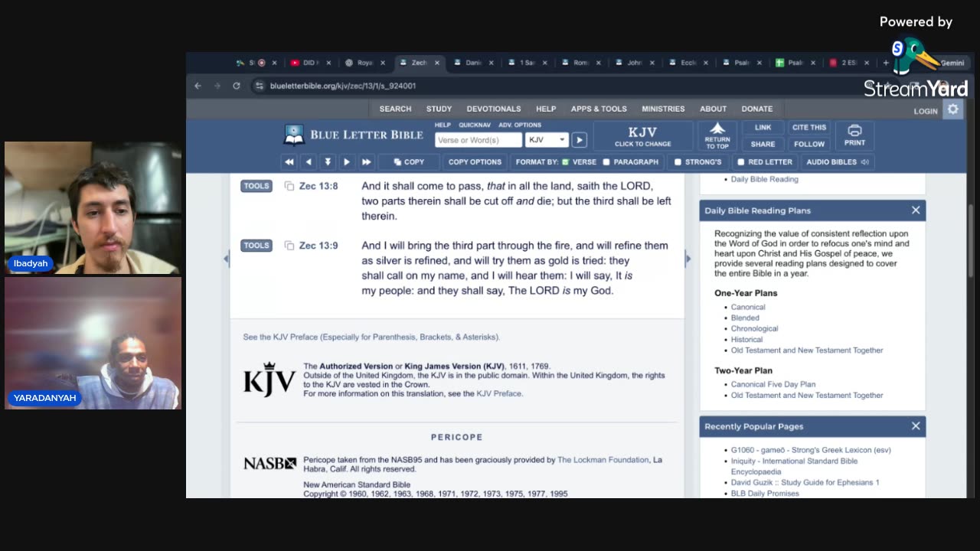Open TOOLS for Zec 13:9
Image resolution: width=980 pixels, height=551 pixels.
(x=256, y=246)
